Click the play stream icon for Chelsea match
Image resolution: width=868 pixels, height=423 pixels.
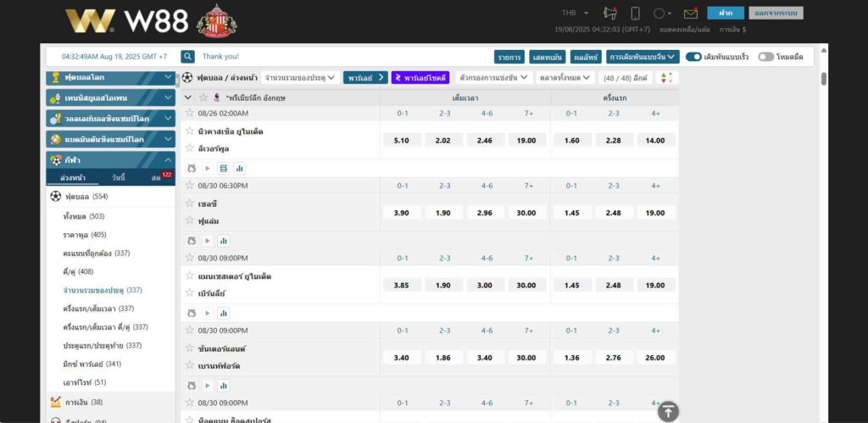coord(208,241)
